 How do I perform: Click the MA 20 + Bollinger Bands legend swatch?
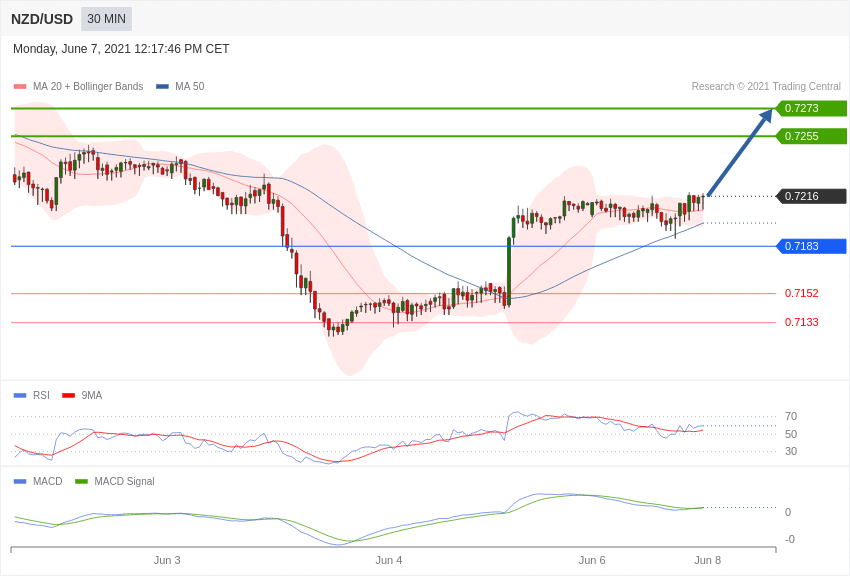(x=20, y=86)
